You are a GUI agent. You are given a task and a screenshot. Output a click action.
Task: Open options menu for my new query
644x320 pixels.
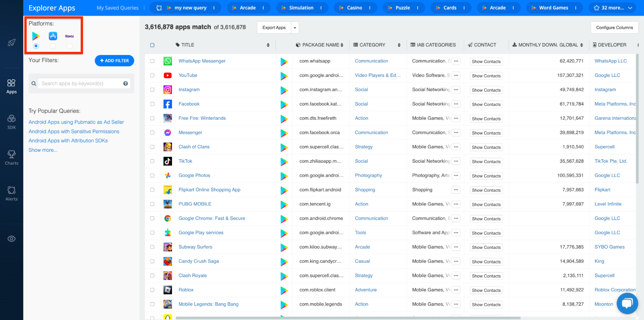[214, 8]
